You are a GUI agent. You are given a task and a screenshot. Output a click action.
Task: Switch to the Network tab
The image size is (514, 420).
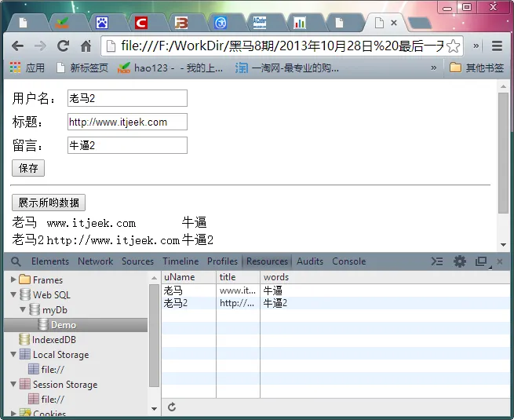click(95, 261)
